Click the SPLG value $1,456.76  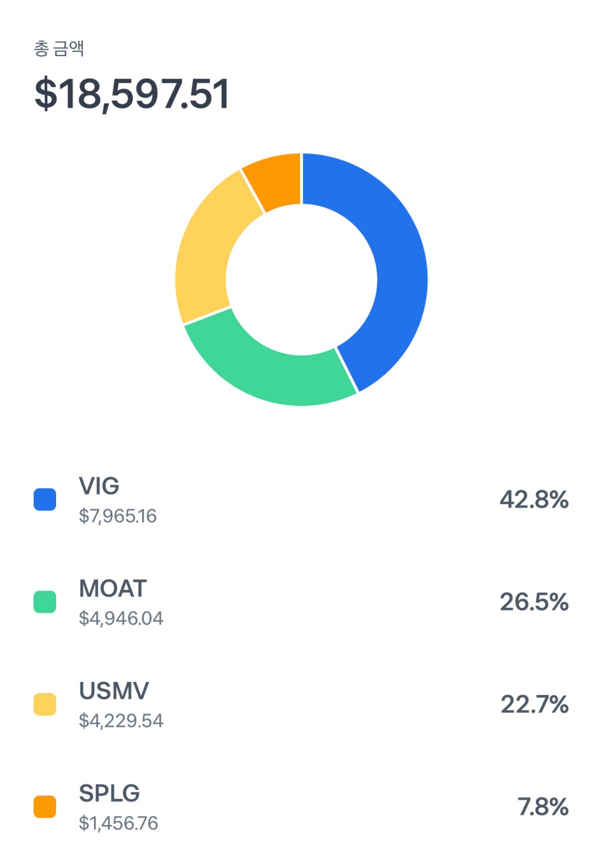(x=118, y=823)
